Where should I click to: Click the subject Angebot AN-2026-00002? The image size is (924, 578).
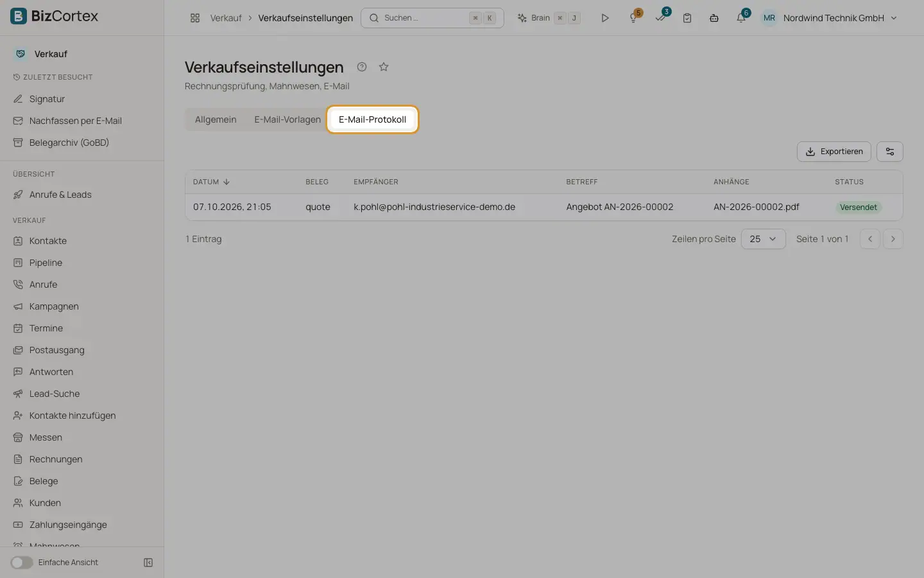click(620, 207)
